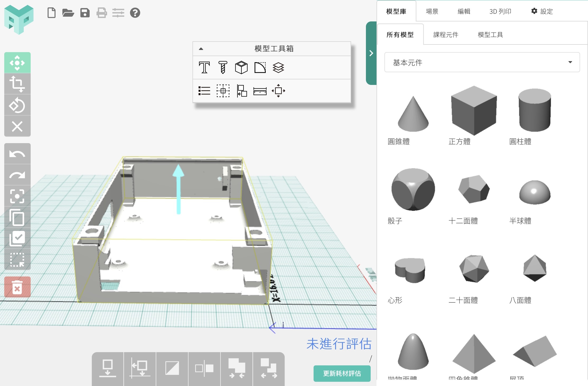588x386 pixels.
Task: Click the text tool in model toolbox
Action: (x=204, y=67)
